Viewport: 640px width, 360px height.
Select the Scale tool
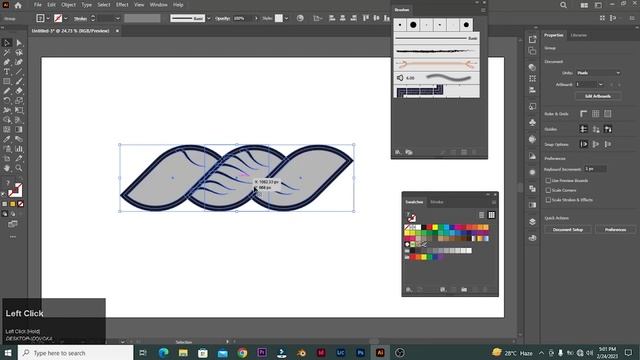[x=19, y=100]
